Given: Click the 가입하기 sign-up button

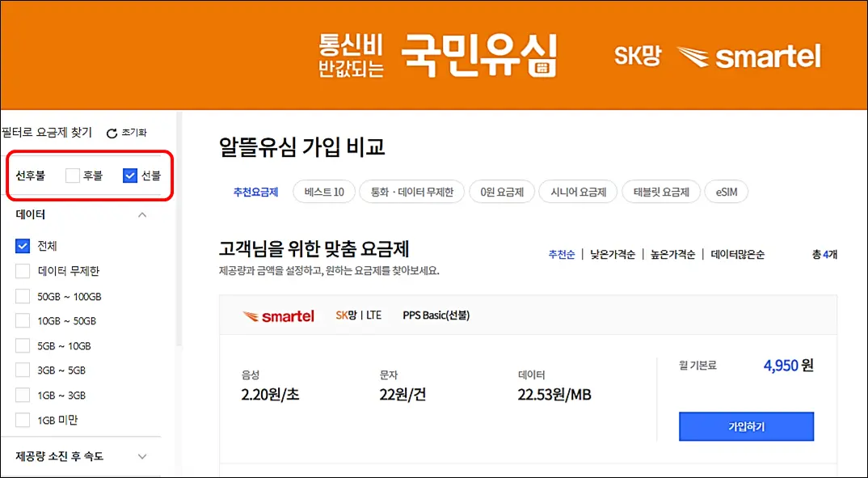Looking at the screenshot, I should 745,426.
